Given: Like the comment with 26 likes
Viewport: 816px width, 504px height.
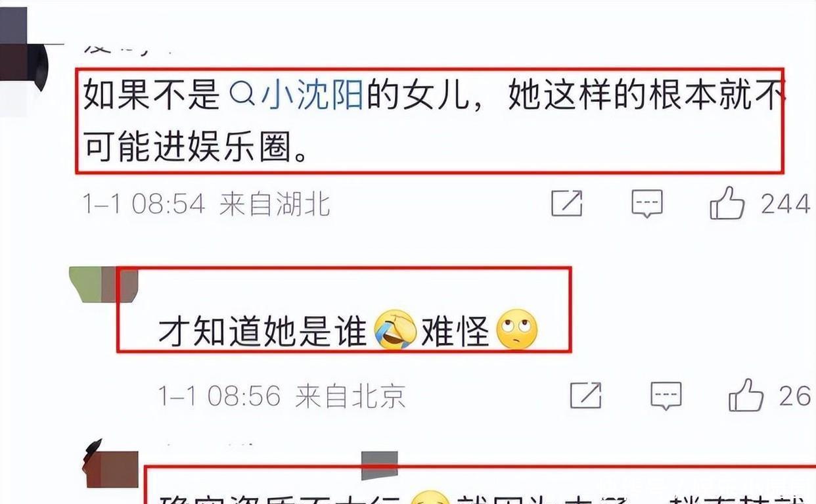Looking at the screenshot, I should pos(746,394).
